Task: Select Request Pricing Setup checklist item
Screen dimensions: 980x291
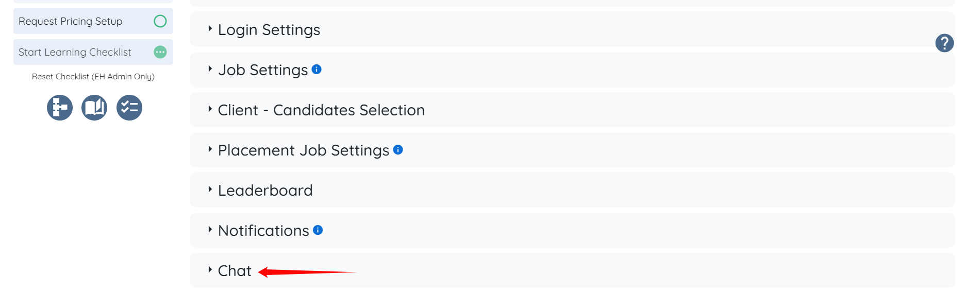Action: click(71, 21)
